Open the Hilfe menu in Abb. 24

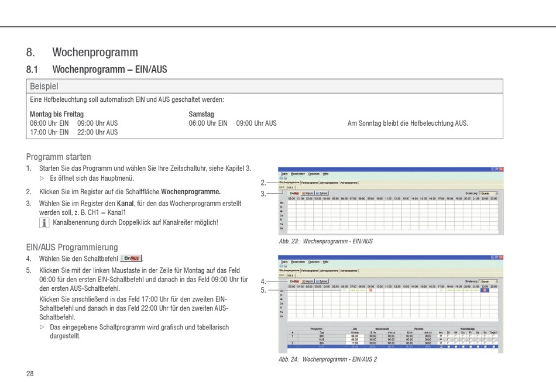coord(325,262)
